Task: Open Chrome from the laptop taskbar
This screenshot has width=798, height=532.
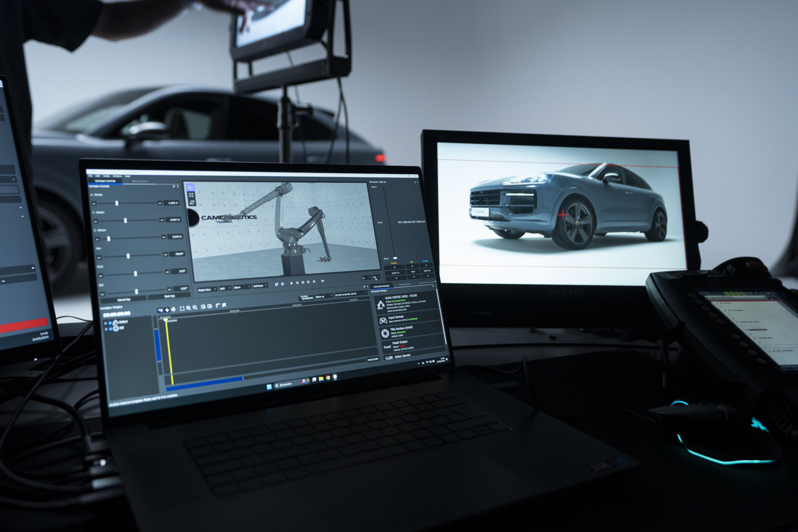Action: [x=328, y=378]
